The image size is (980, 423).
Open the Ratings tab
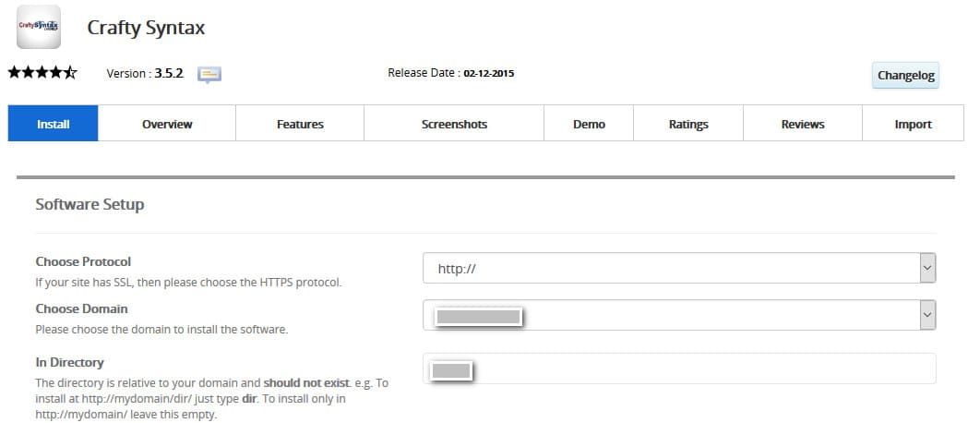688,124
